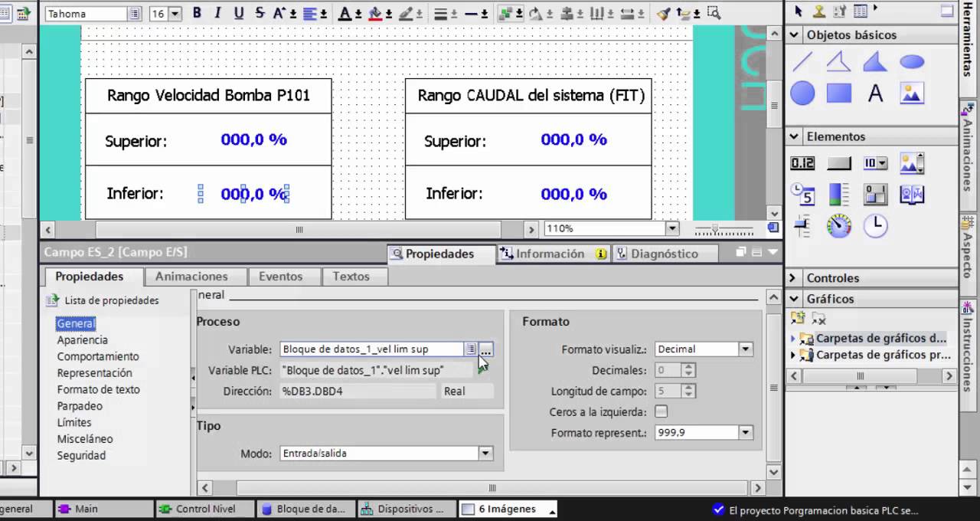The width and height of the screenshot is (980, 521).
Task: Click the fill color bucket icon
Action: 374,13
